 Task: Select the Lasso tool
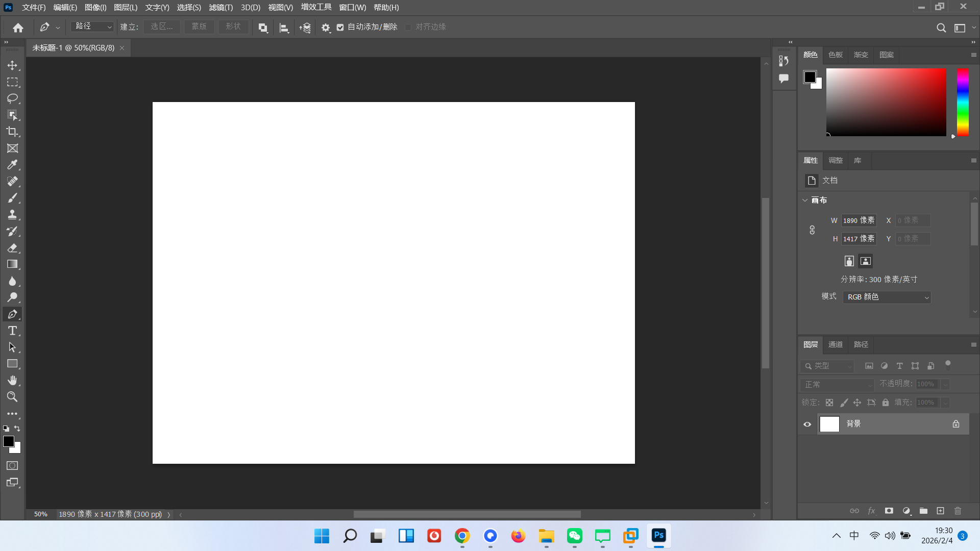(13, 98)
